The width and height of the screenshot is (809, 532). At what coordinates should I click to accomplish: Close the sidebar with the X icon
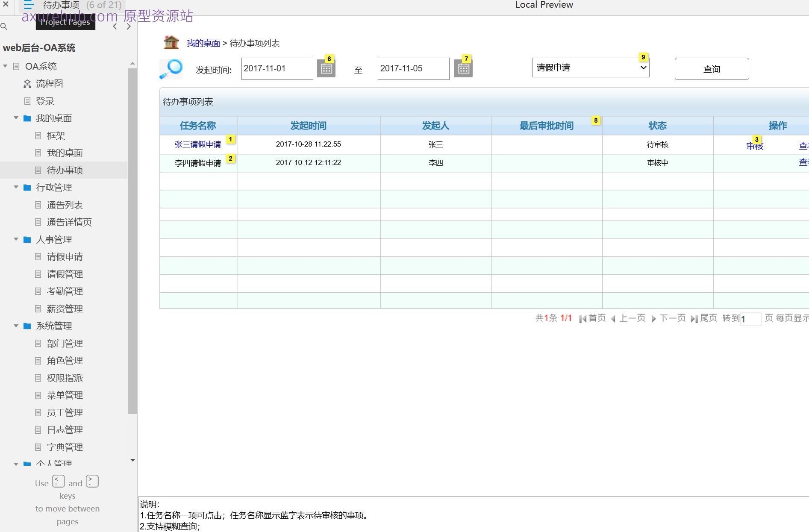tap(6, 4)
